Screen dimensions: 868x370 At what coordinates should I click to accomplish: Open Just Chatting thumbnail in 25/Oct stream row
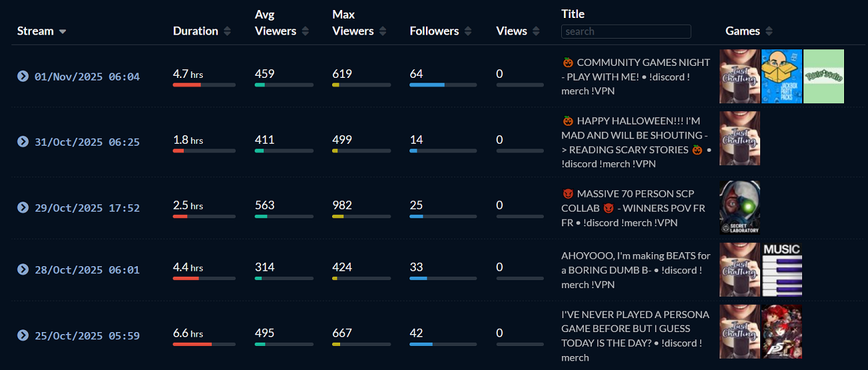coord(740,331)
